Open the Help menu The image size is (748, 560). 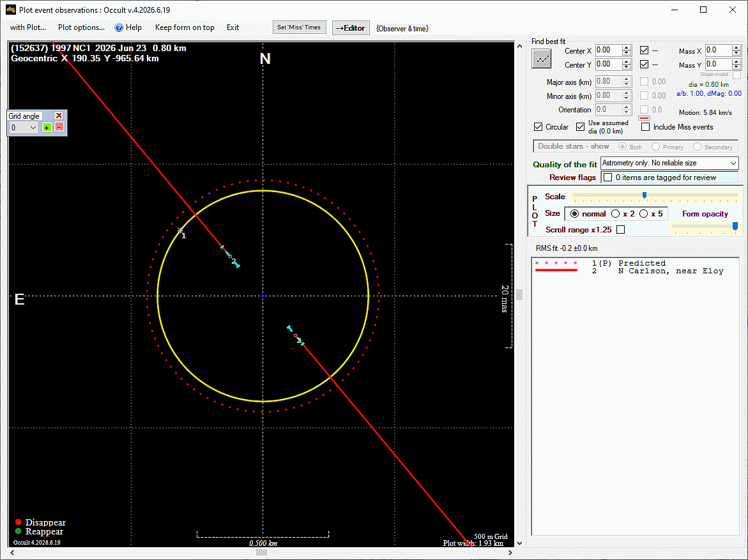(x=134, y=27)
